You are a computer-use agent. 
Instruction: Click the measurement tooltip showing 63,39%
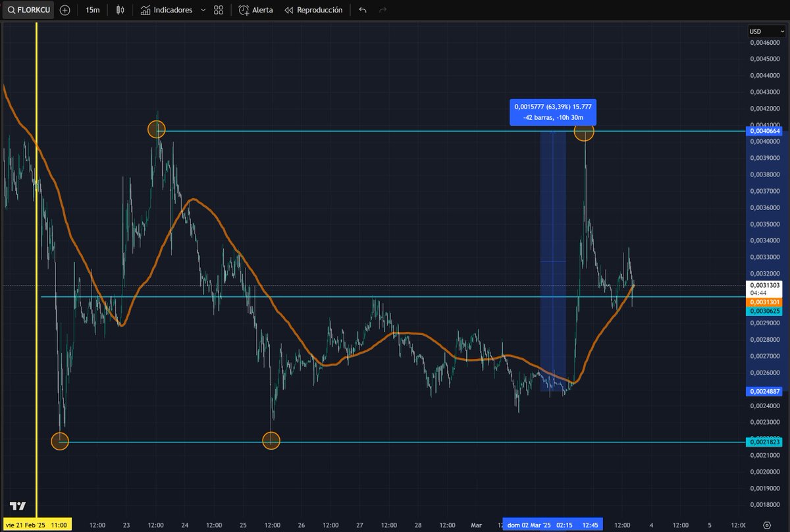pyautogui.click(x=554, y=112)
